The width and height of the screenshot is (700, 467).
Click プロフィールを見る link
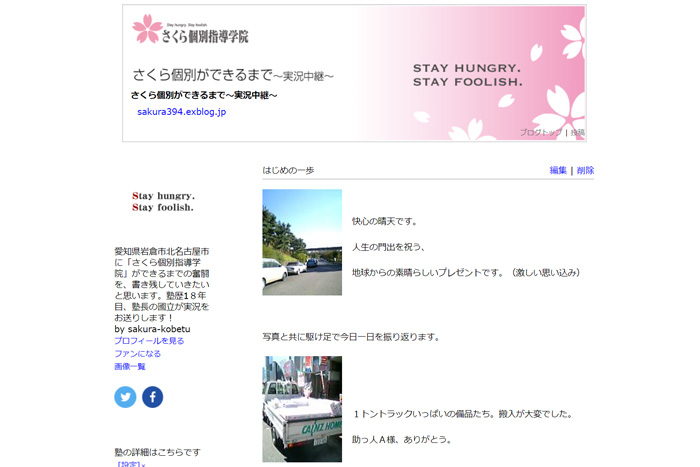[x=149, y=341]
